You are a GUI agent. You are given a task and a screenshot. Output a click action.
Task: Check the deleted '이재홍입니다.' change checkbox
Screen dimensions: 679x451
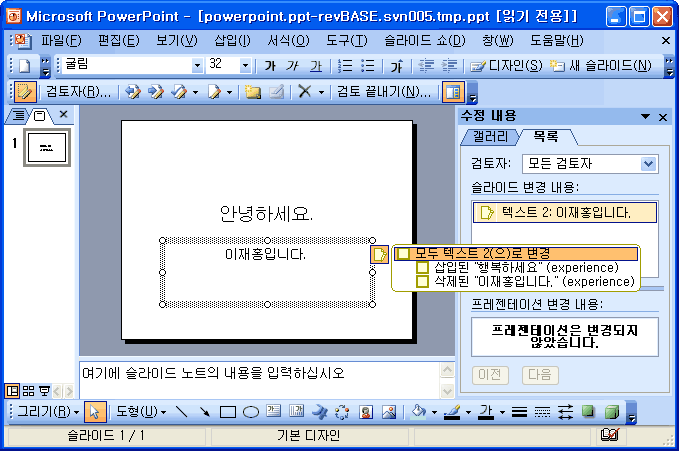pyautogui.click(x=422, y=282)
